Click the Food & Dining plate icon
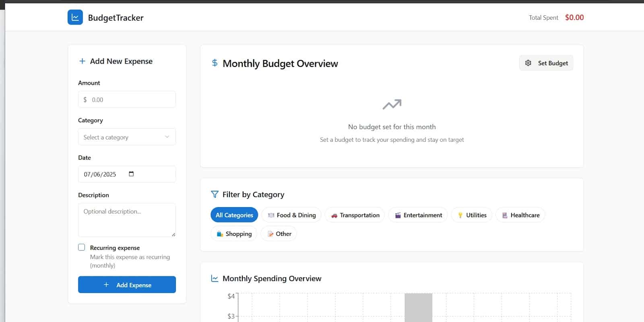 click(271, 215)
